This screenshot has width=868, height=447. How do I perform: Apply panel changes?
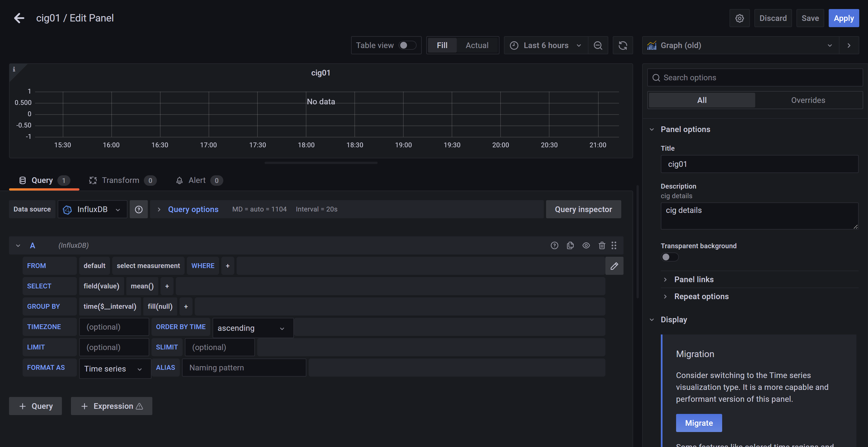844,18
